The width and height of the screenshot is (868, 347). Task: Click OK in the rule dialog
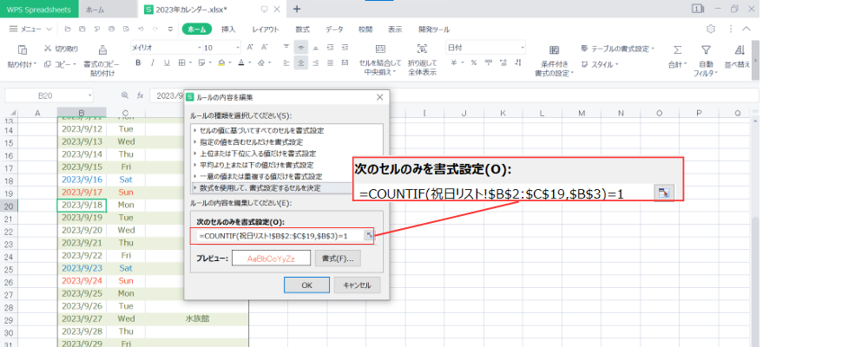(306, 285)
